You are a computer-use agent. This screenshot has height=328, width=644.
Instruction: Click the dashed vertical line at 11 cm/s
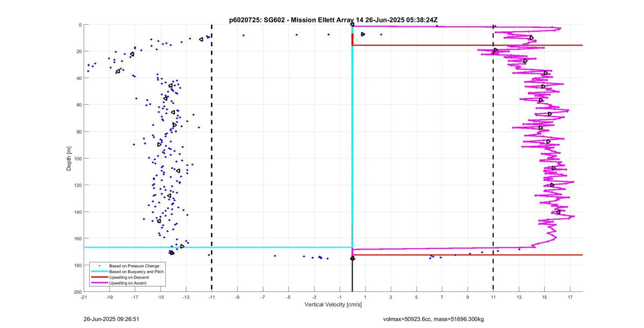pos(493,158)
